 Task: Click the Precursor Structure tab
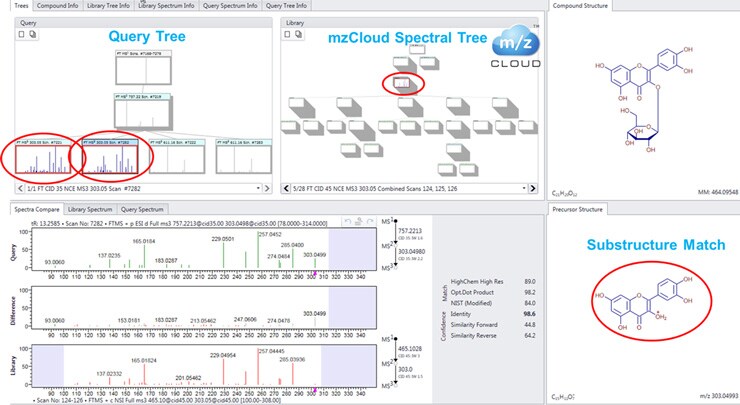click(578, 209)
